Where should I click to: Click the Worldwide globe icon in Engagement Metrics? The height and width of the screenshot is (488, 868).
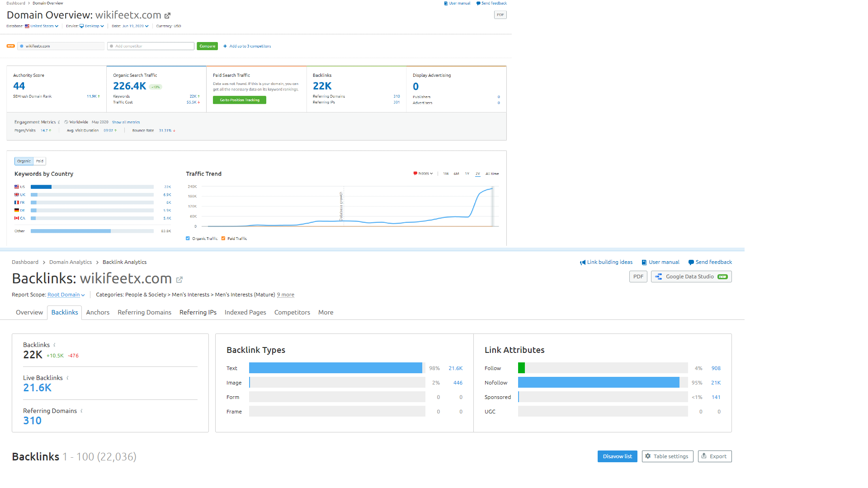coord(66,122)
